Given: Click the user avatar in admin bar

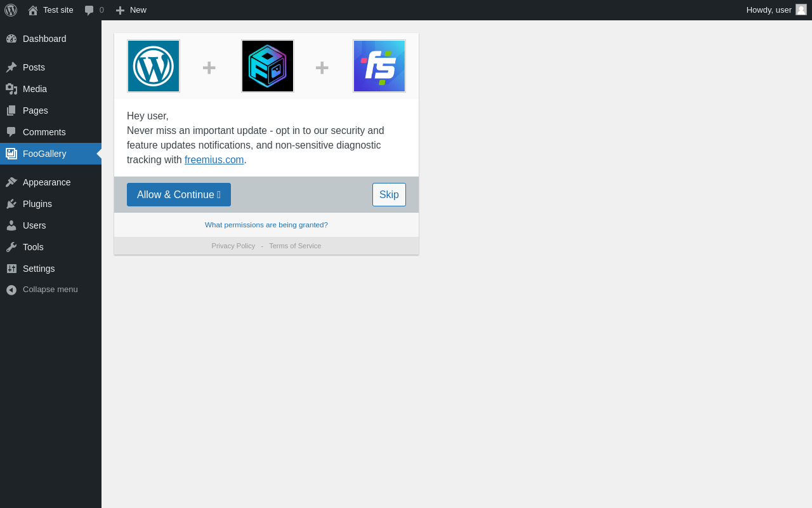Looking at the screenshot, I should tap(801, 10).
